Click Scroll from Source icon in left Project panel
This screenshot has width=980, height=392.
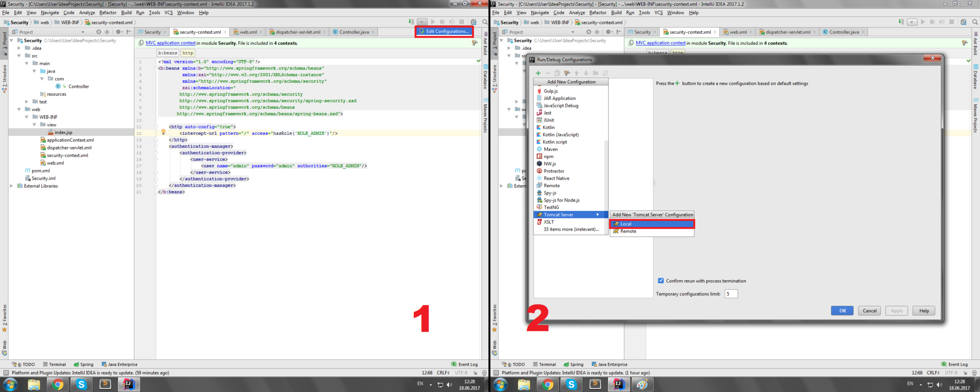pos(99,32)
